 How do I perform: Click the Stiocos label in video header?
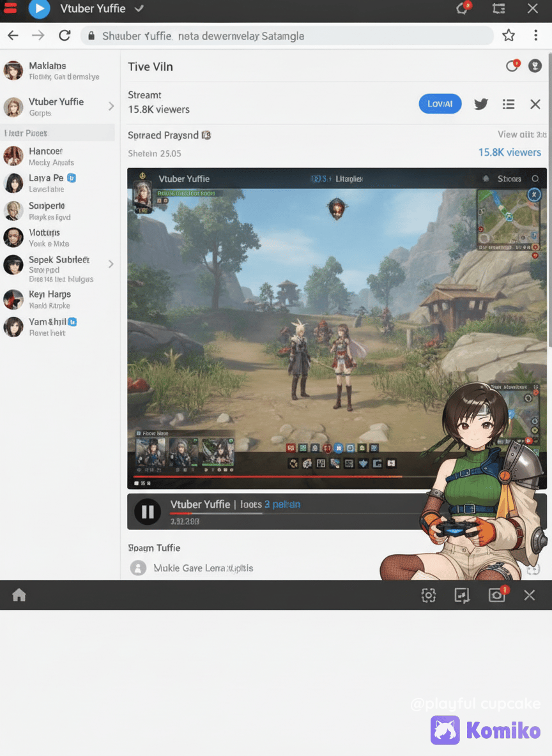(x=509, y=179)
